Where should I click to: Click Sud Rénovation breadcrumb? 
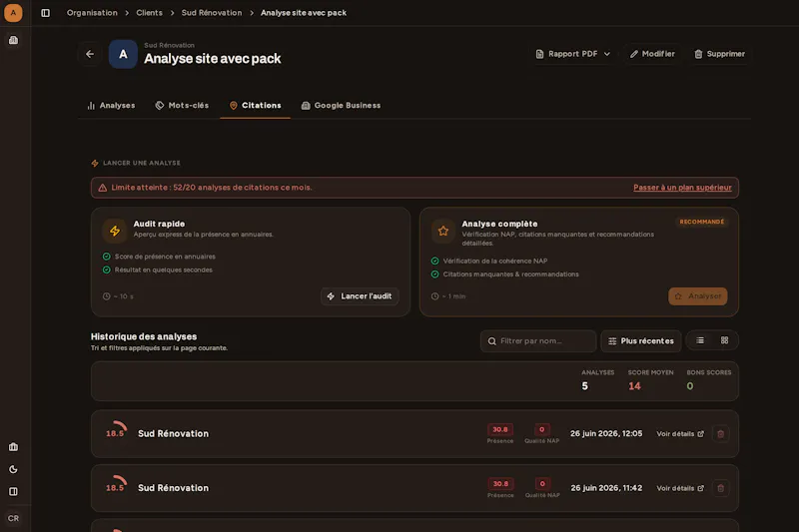pos(212,13)
